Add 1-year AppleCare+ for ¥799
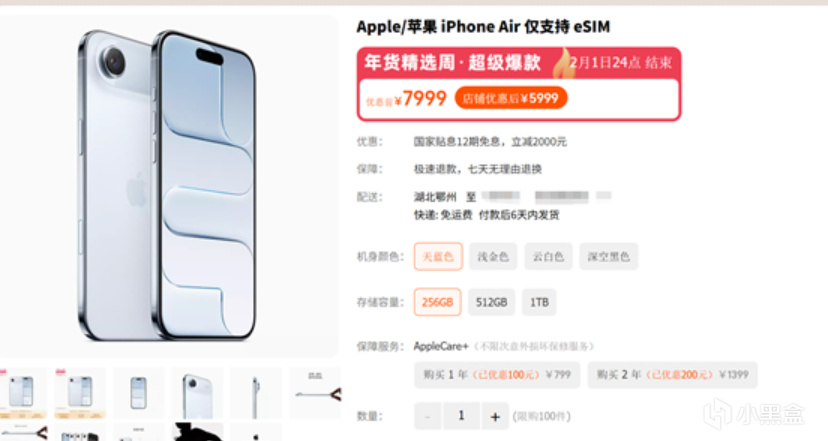 pyautogui.click(x=497, y=375)
